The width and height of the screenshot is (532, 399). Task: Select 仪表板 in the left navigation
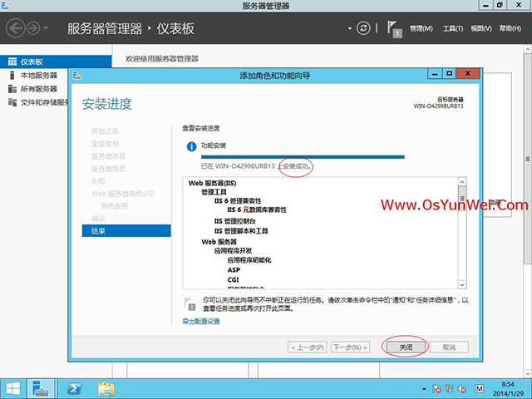[x=56, y=62]
